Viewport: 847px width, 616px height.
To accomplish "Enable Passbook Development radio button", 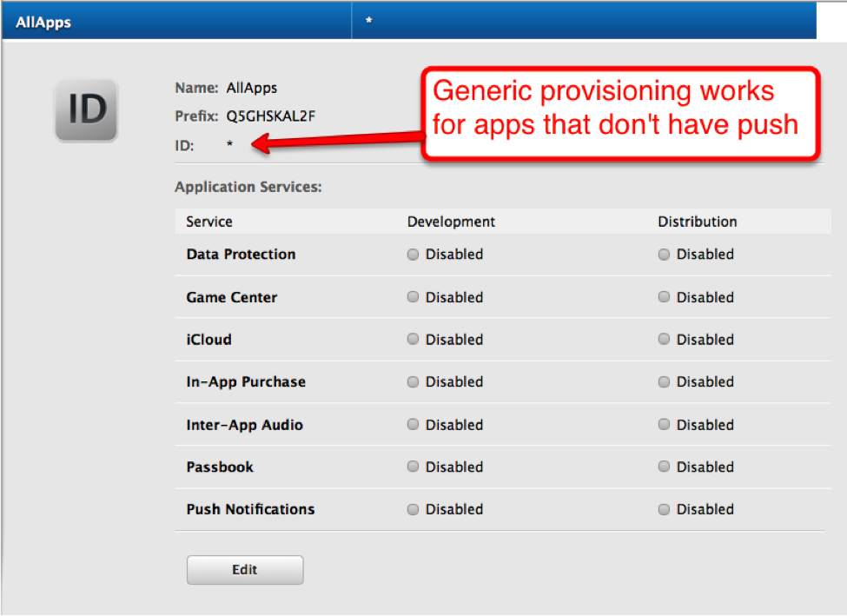I will pyautogui.click(x=413, y=467).
